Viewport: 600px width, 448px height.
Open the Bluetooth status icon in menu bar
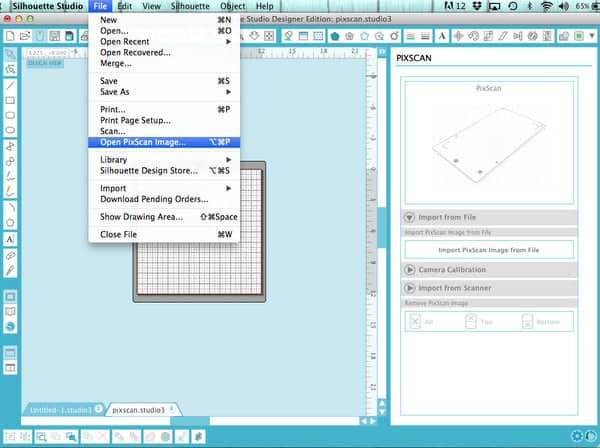click(530, 6)
